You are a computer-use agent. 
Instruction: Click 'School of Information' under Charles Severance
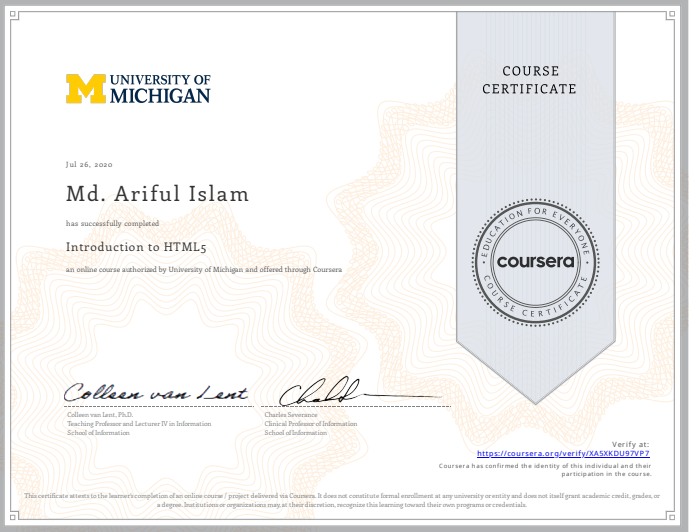(x=296, y=433)
